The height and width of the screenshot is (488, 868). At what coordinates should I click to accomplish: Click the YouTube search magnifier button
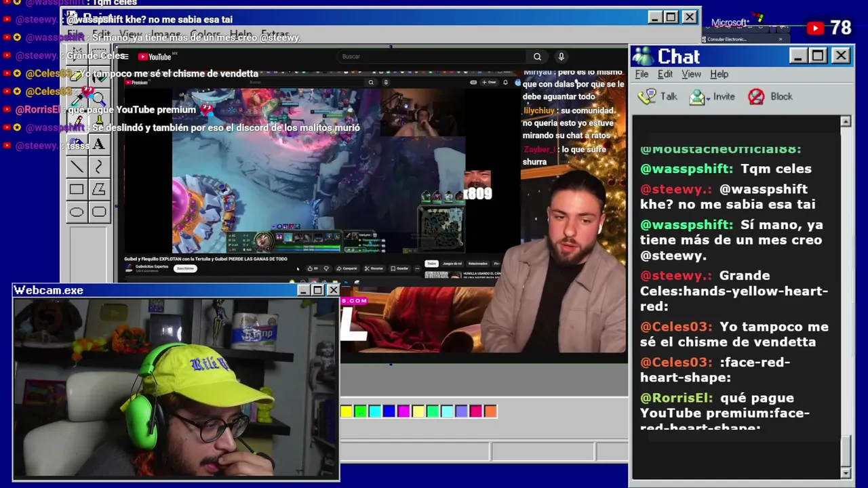pos(537,57)
